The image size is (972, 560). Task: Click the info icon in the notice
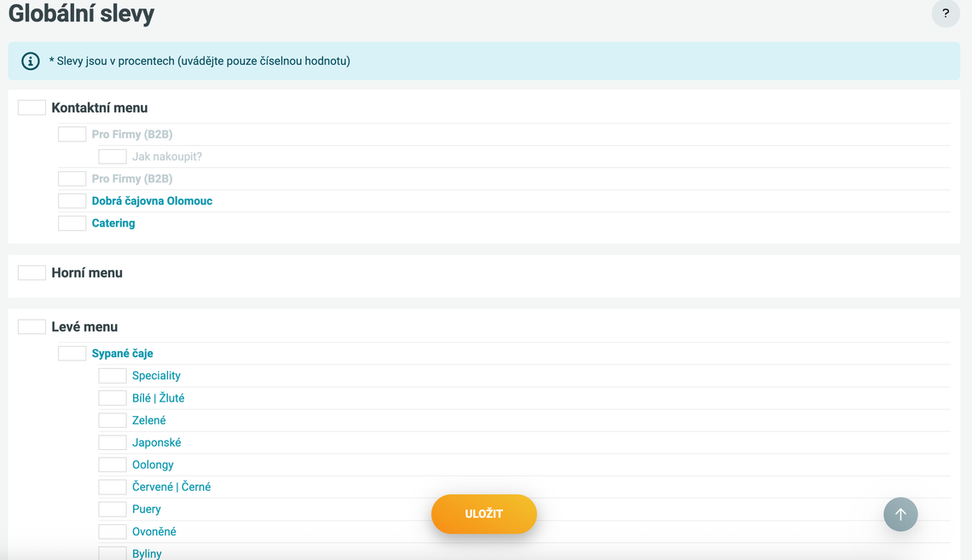coord(31,61)
